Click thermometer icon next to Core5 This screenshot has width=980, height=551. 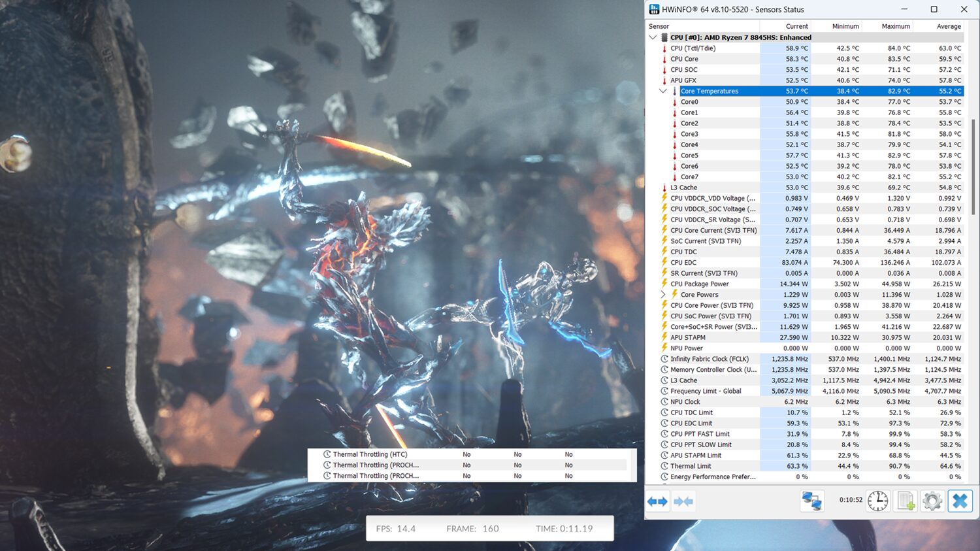675,156
